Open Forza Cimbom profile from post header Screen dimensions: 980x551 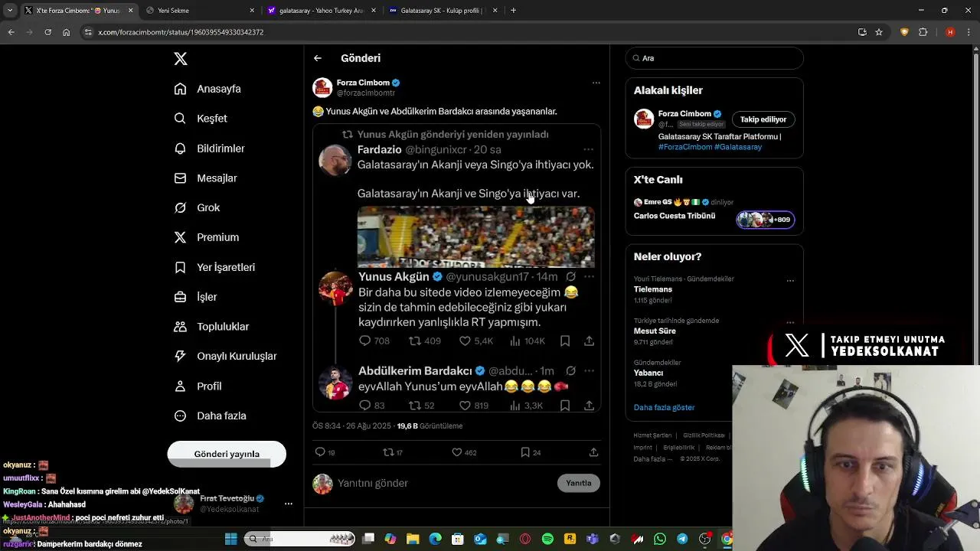click(x=363, y=83)
